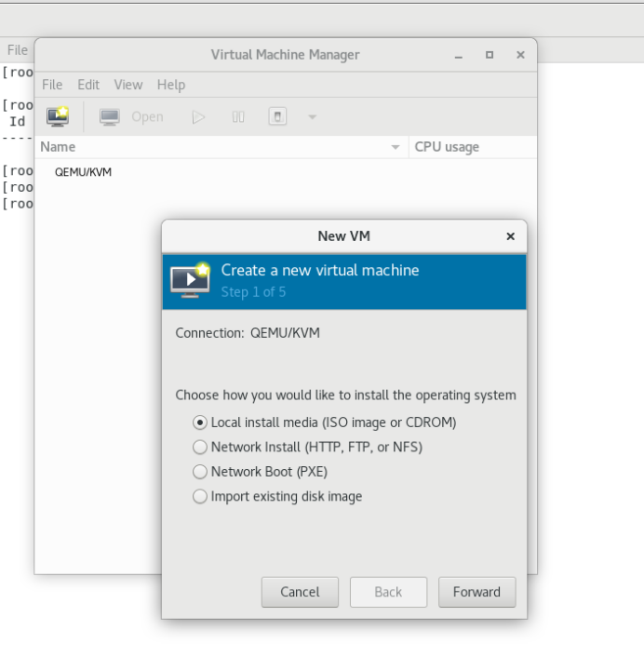Click the 'Connection: QEMU/KVM' label
Viewport: 644px width, 657px height.
[x=248, y=333]
